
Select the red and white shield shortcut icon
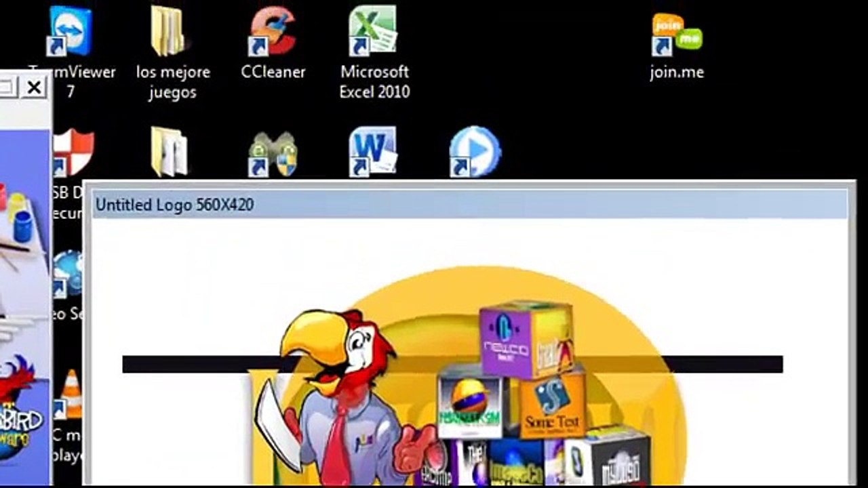pyautogui.click(x=73, y=153)
